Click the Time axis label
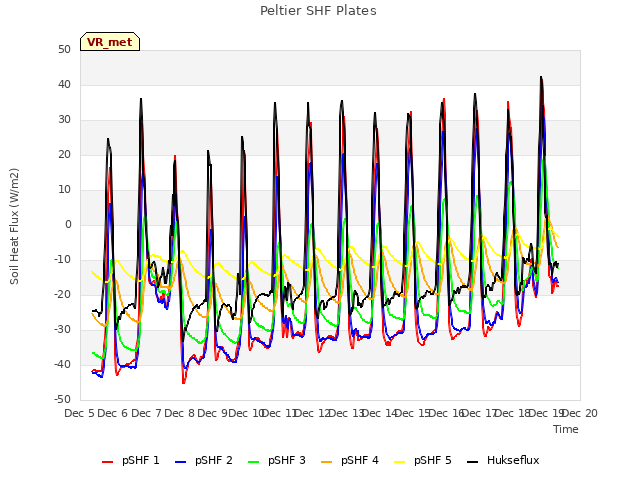 tap(566, 429)
